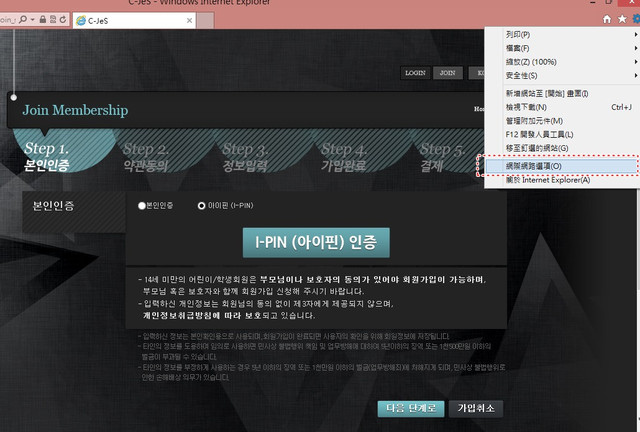The height and width of the screenshot is (432, 640).
Task: Open the address bar autocomplete dropdown arrow
Action: [x=32, y=20]
